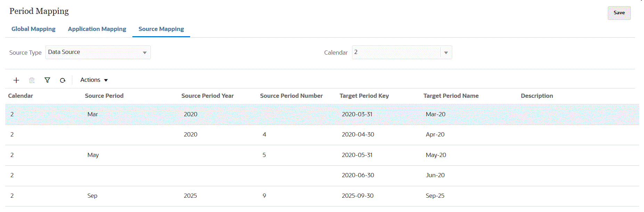Click the Description column header
This screenshot has height=212, width=644.
click(x=537, y=96)
